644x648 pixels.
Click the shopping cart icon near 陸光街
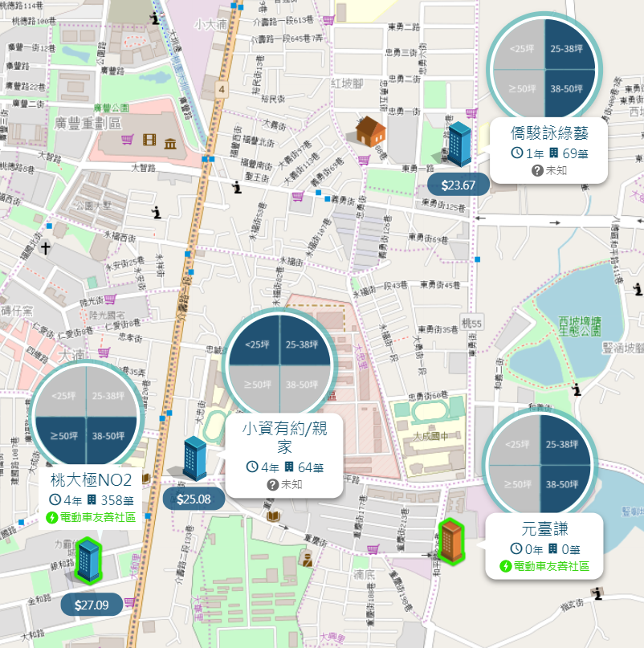coord(110,299)
